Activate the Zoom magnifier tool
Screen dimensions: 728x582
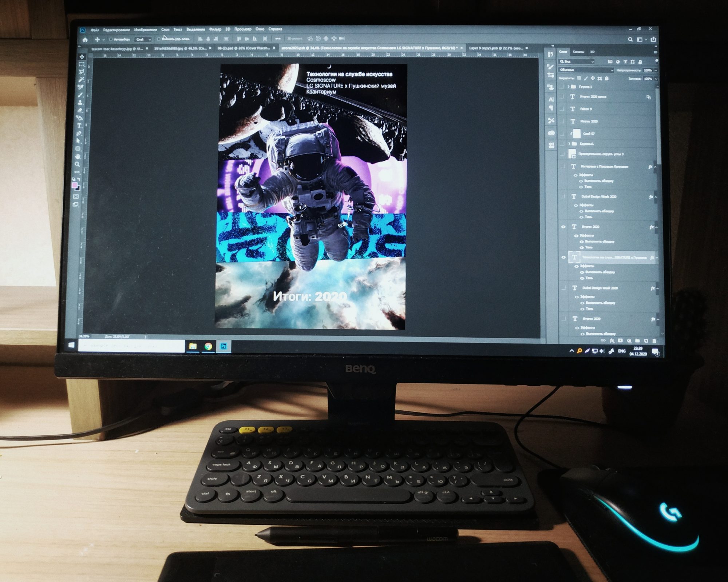pyautogui.click(x=78, y=164)
